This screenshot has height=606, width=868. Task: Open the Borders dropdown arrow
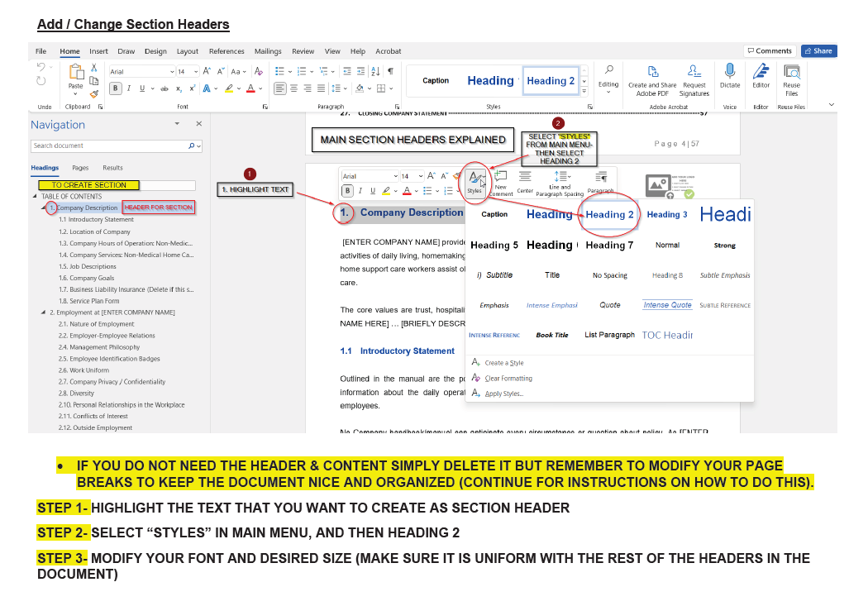coord(391,88)
